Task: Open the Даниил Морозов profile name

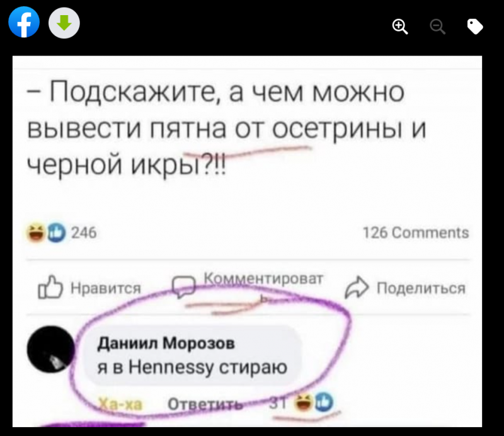Action: [166, 343]
